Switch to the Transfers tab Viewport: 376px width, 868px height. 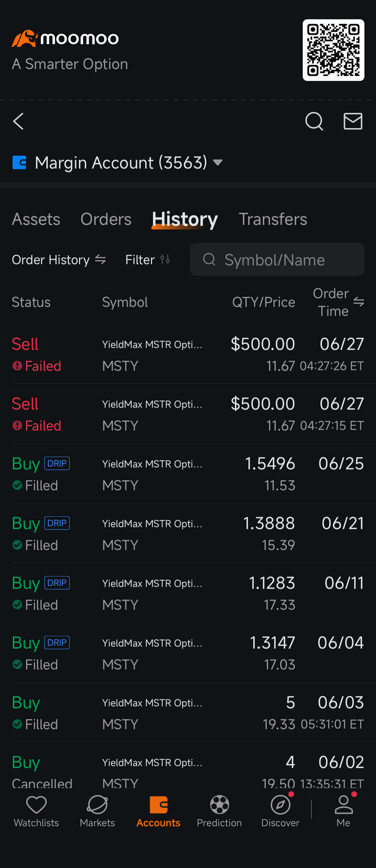pos(273,219)
